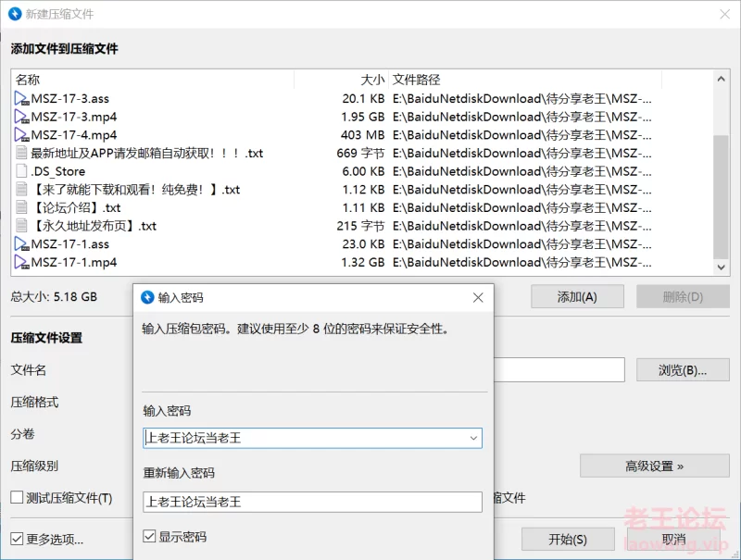Click the 删除(D) button

click(683, 296)
